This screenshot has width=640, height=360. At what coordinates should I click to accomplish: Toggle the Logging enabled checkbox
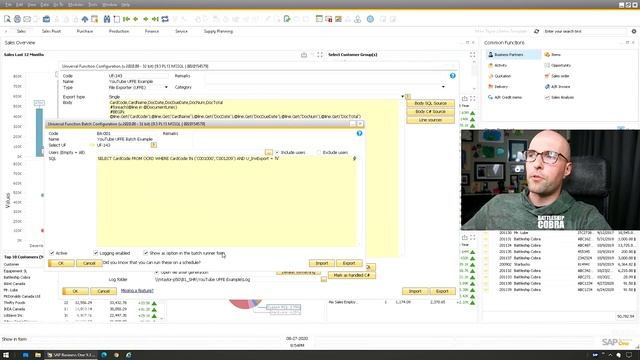point(96,253)
